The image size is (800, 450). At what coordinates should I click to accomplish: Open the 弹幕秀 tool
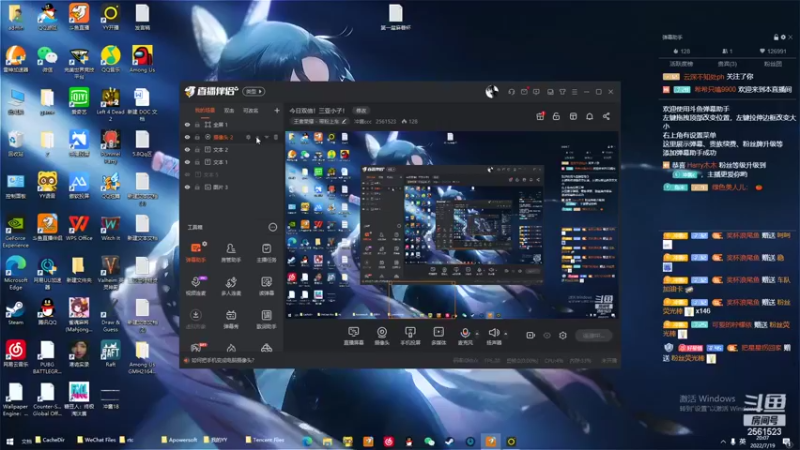231,319
